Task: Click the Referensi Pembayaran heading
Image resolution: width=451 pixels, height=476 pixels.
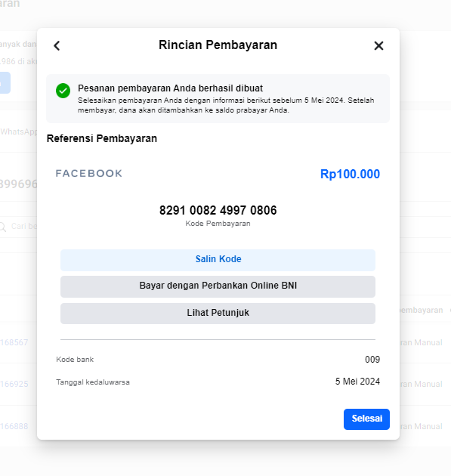Action: [x=102, y=138]
